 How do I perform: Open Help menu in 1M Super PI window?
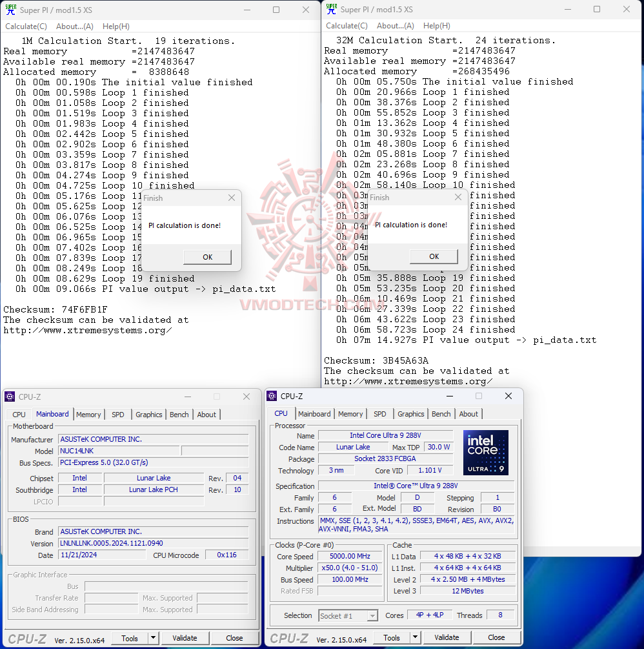116,26
